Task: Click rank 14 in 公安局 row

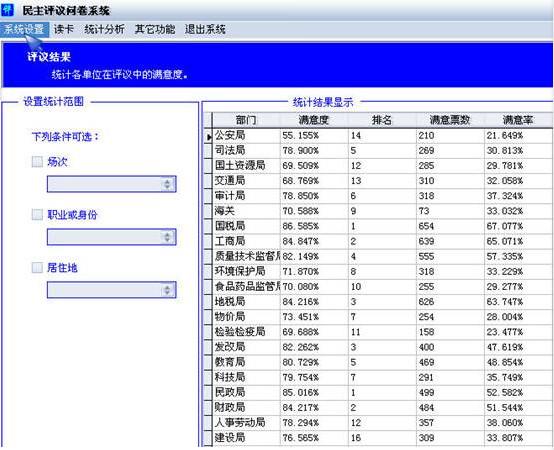Action: (356, 136)
